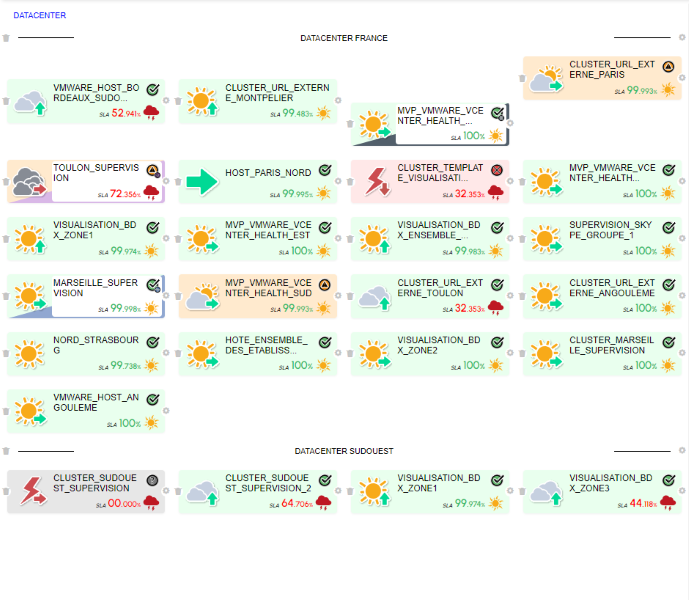Screen dimensions: 689x600
Task: Click the green arrow icon on HOST_PARIS_NORD
Action: tap(202, 181)
